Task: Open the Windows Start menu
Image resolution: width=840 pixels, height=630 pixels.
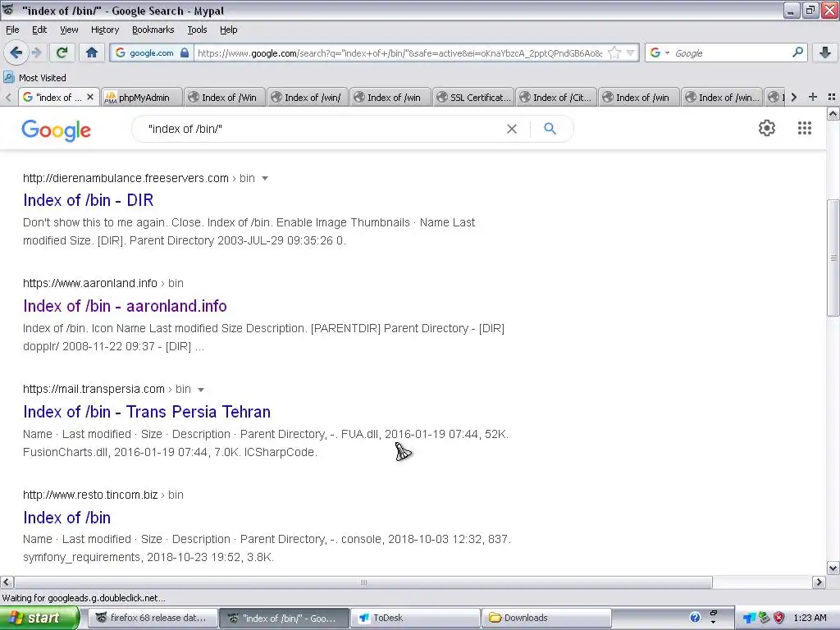Action: click(x=39, y=618)
